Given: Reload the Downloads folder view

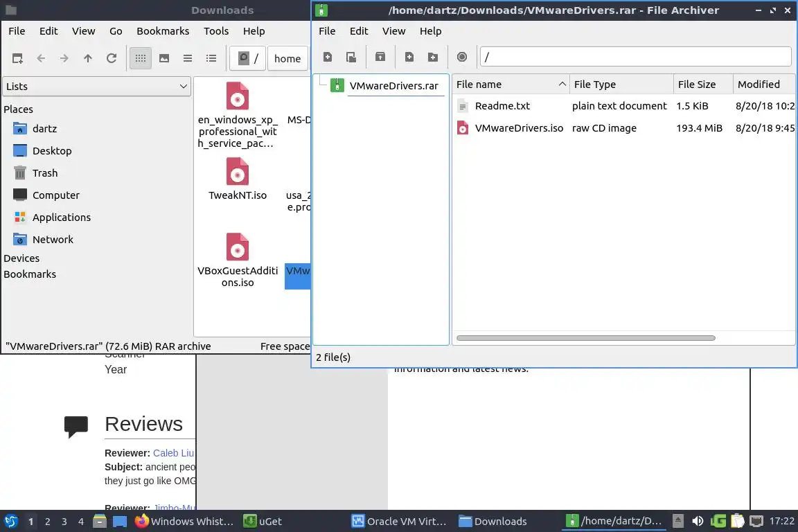Looking at the screenshot, I should pos(112,58).
